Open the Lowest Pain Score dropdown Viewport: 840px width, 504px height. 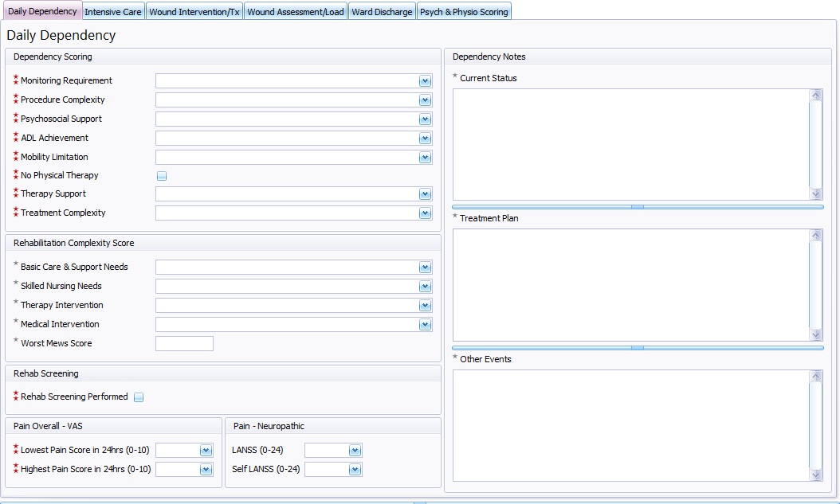(x=206, y=451)
